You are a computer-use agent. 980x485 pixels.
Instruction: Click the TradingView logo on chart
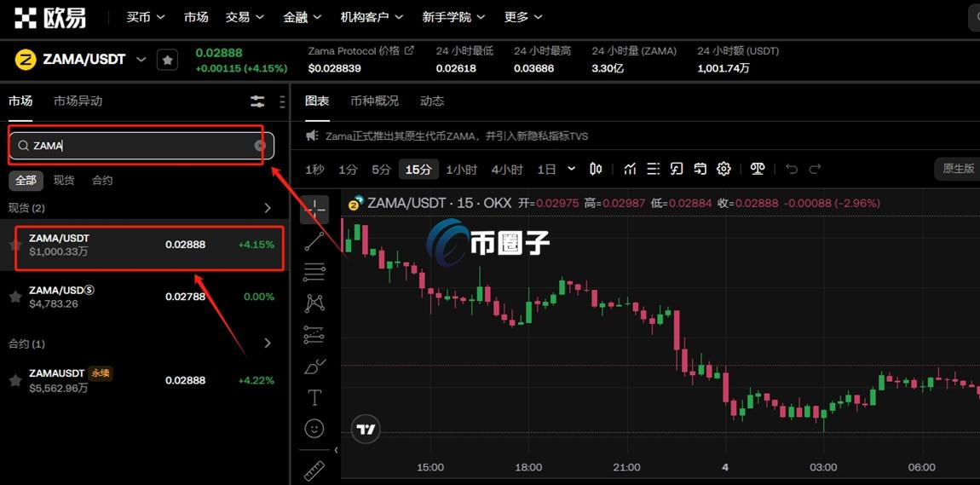click(366, 429)
